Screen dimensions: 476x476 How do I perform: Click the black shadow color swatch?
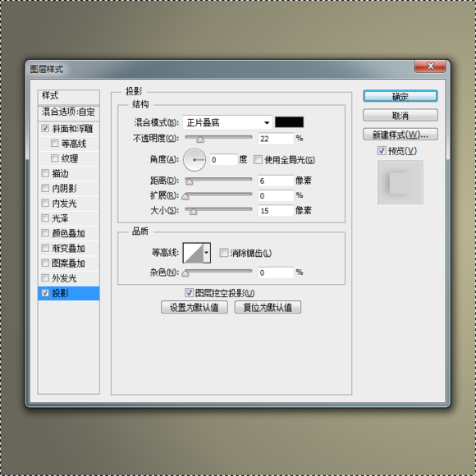pos(289,122)
